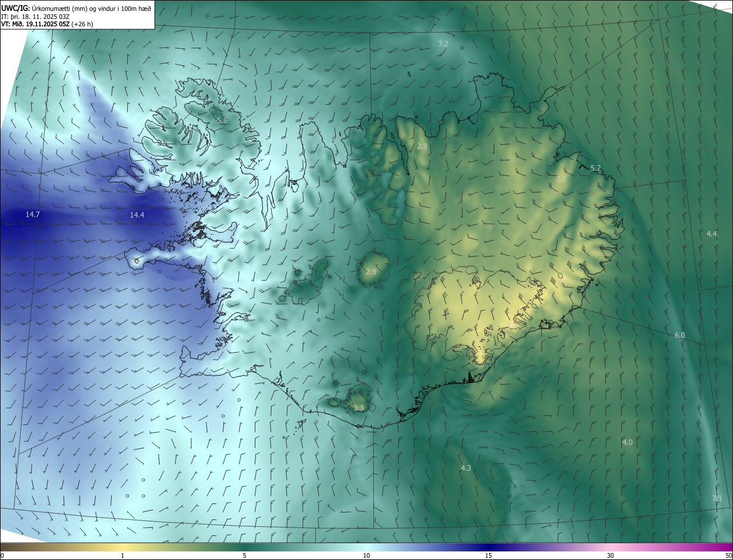Screen dimensions: 733x560
Task: Click the 5.2 value label on the map
Action: (x=596, y=168)
